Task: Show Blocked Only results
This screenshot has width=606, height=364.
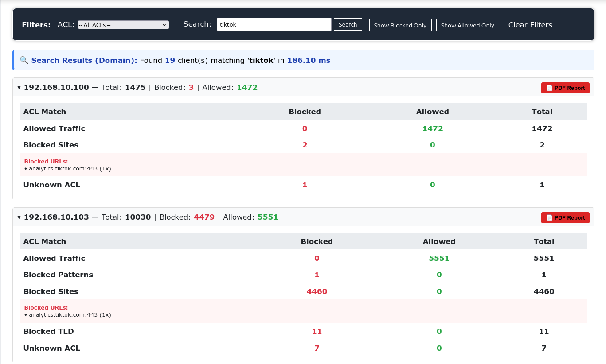Action: [400, 25]
